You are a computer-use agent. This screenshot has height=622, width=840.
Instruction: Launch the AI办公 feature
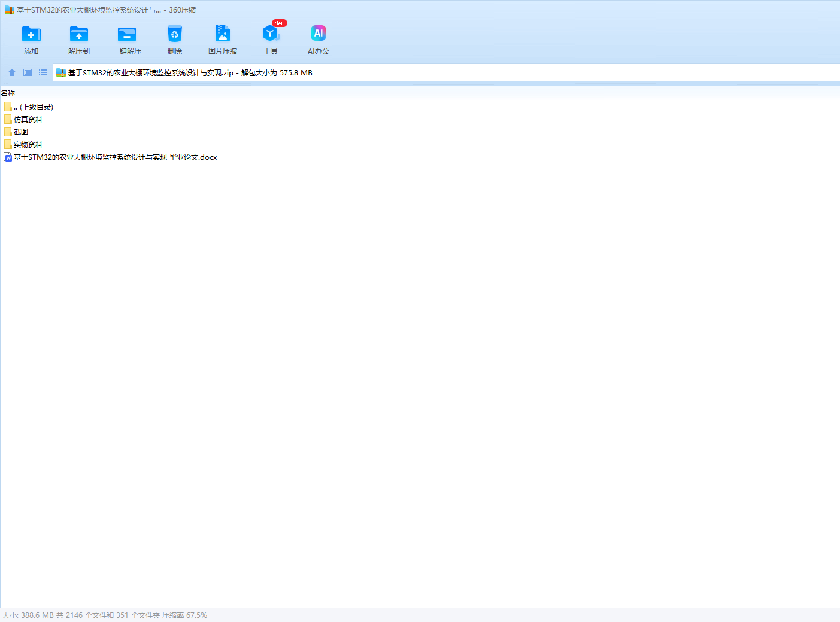click(319, 40)
